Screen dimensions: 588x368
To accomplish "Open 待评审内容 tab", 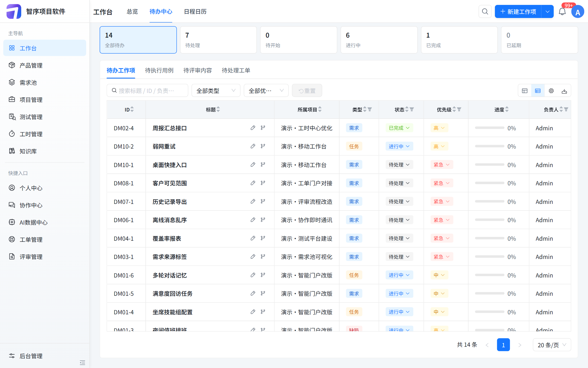I will pyautogui.click(x=198, y=70).
